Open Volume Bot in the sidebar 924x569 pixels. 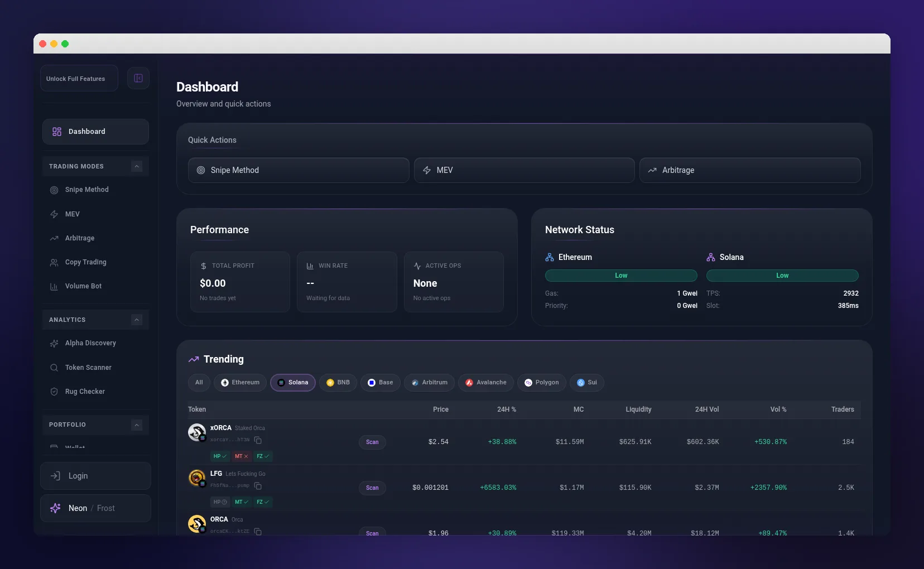95,286
